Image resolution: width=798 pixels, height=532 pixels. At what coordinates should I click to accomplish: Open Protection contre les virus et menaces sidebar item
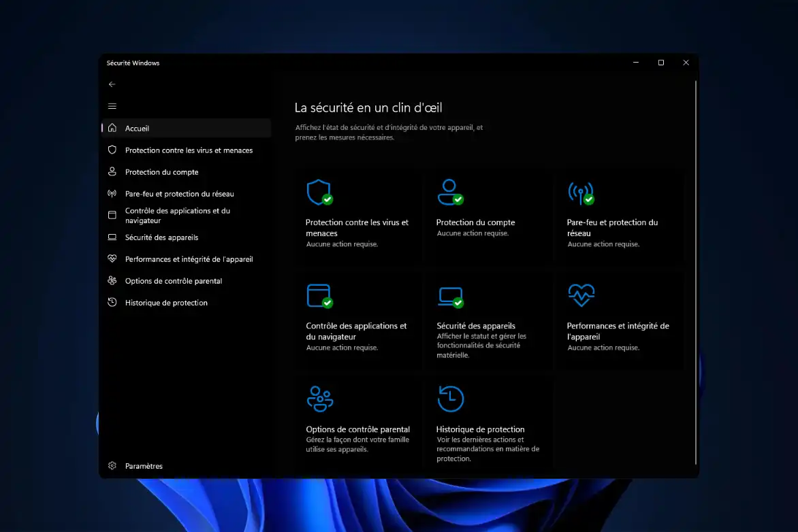click(187, 150)
